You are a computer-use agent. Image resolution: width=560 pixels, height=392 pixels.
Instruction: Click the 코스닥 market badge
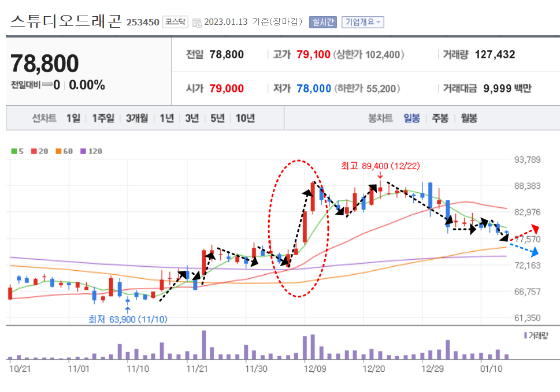tap(175, 22)
